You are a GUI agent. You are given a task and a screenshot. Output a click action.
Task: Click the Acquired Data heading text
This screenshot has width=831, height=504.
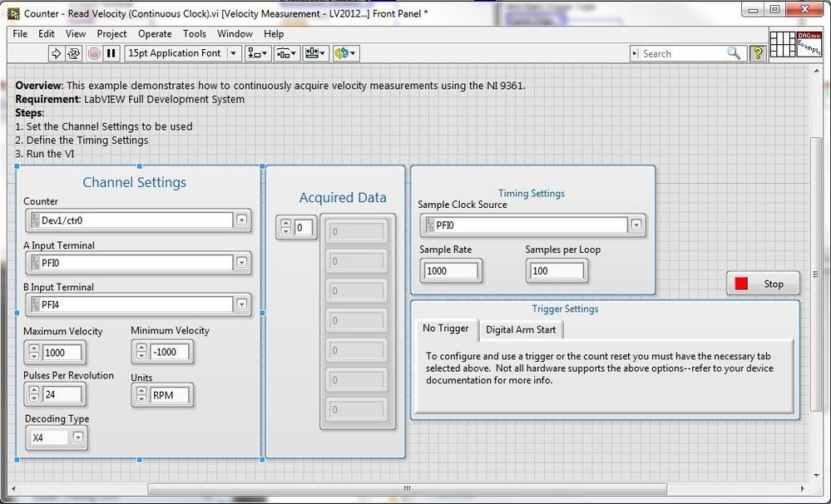pyautogui.click(x=343, y=198)
